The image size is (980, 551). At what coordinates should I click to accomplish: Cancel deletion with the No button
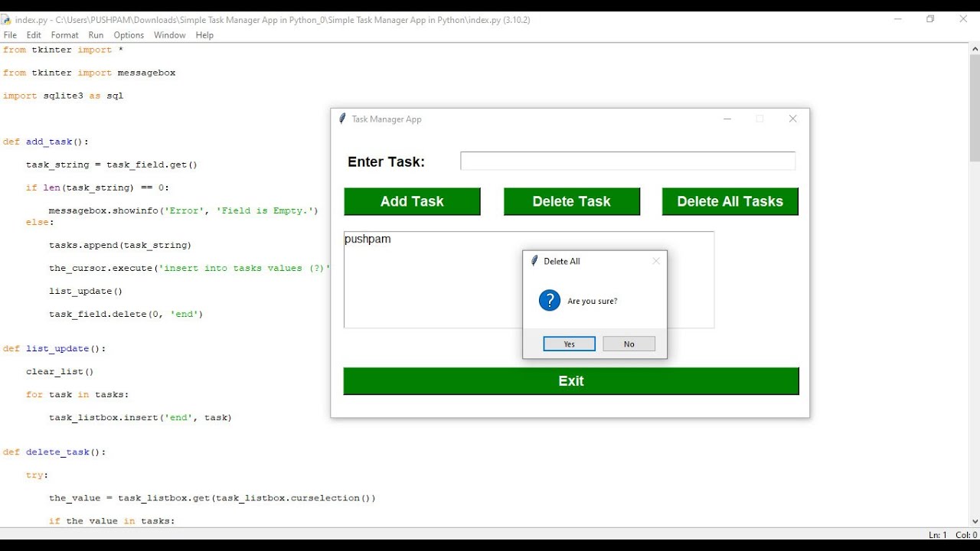pyautogui.click(x=629, y=344)
